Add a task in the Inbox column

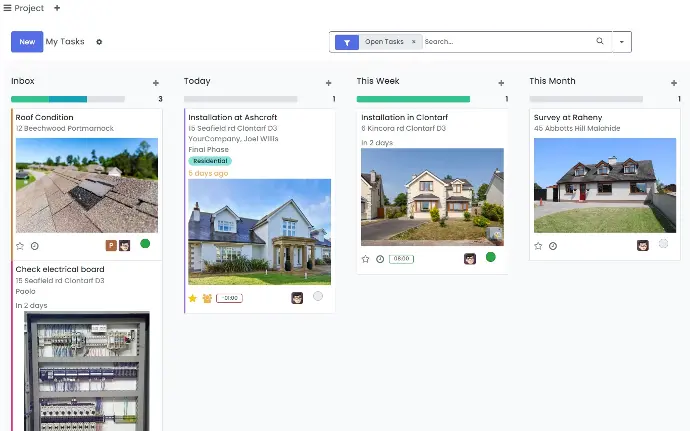click(156, 83)
